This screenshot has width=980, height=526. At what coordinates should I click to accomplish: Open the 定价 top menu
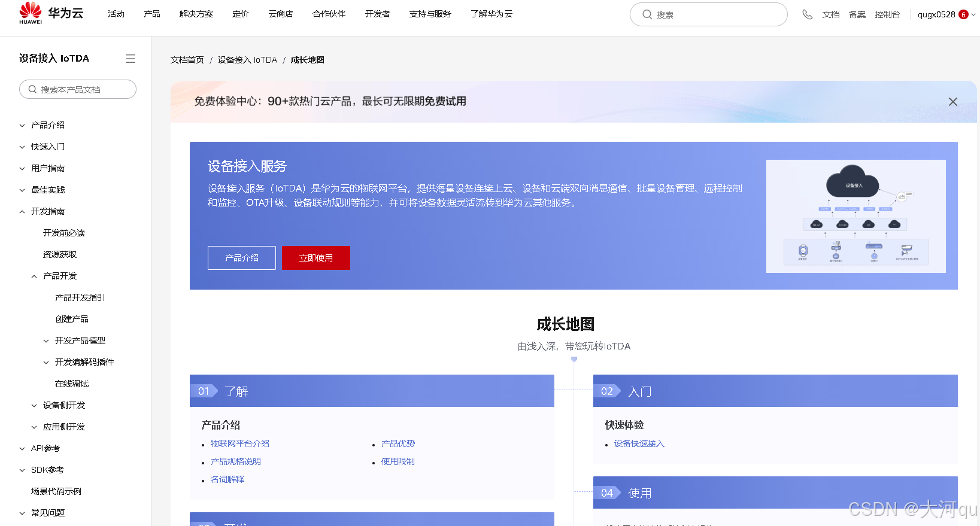pos(241,14)
